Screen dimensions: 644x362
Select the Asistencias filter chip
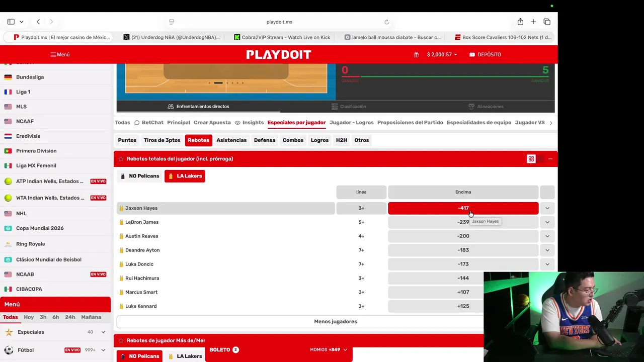click(231, 140)
